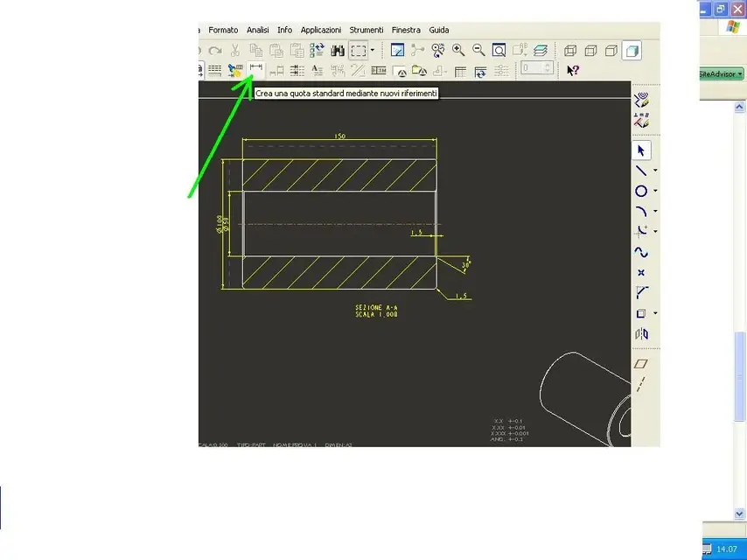Click the show/erase highlighter icon
This screenshot has height=560, width=747.
[x=235, y=71]
